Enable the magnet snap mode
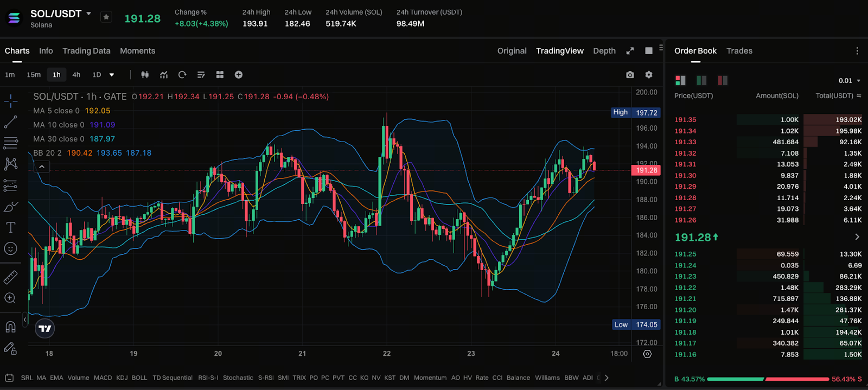 [10, 327]
